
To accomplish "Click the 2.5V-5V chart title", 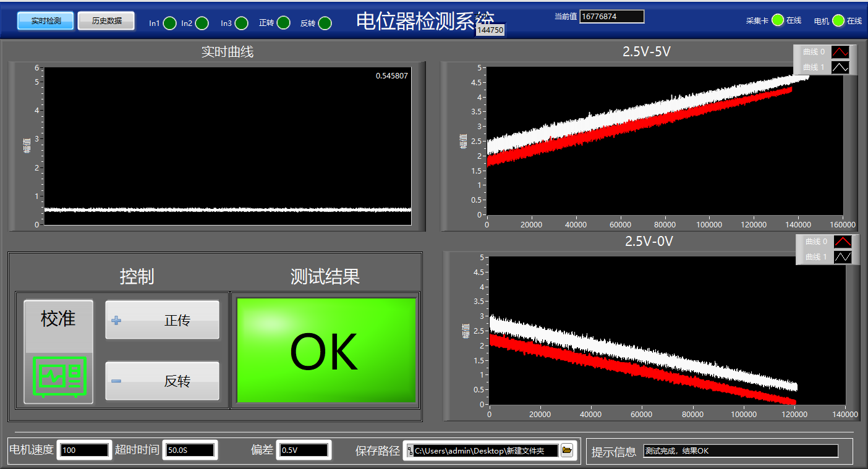I will pos(647,52).
